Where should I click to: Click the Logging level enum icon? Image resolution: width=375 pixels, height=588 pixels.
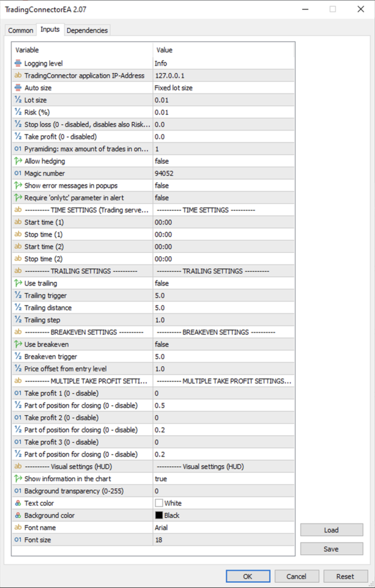coord(18,63)
